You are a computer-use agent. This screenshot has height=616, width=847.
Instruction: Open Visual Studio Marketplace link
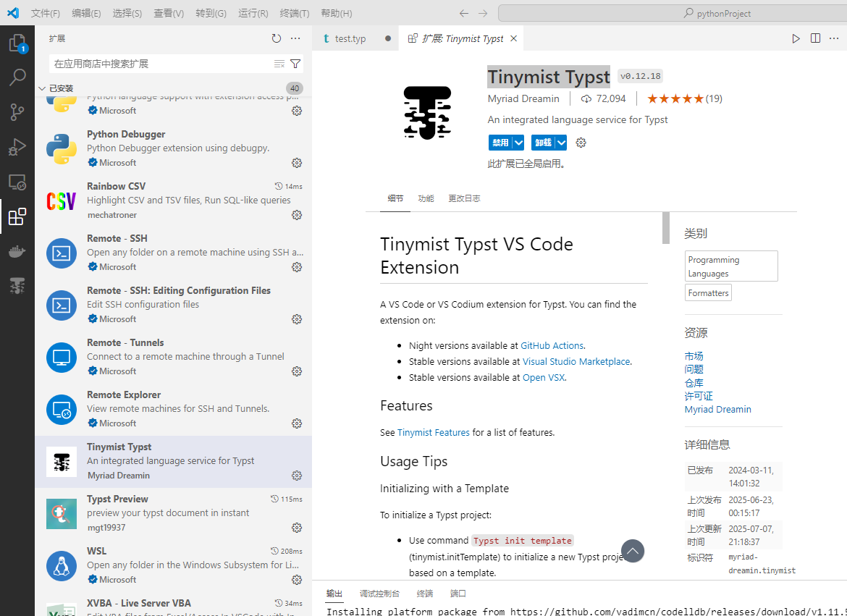pos(576,361)
